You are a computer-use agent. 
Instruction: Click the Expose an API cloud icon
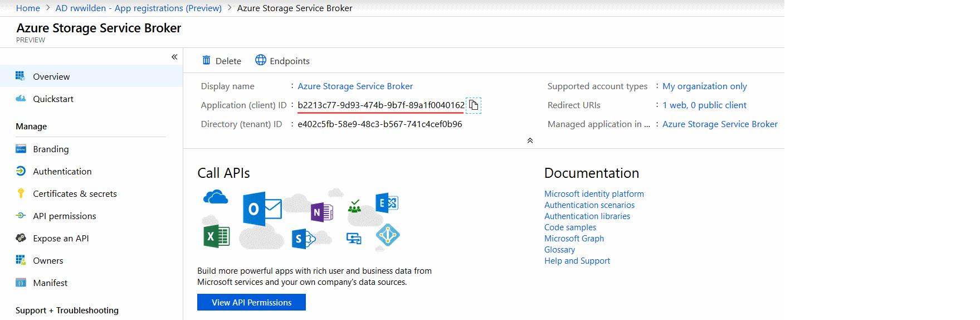tap(21, 238)
